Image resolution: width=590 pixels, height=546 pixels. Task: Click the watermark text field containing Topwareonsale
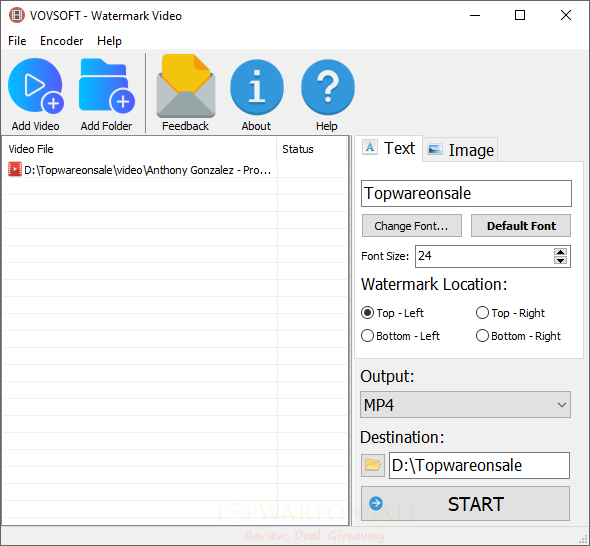tap(466, 193)
